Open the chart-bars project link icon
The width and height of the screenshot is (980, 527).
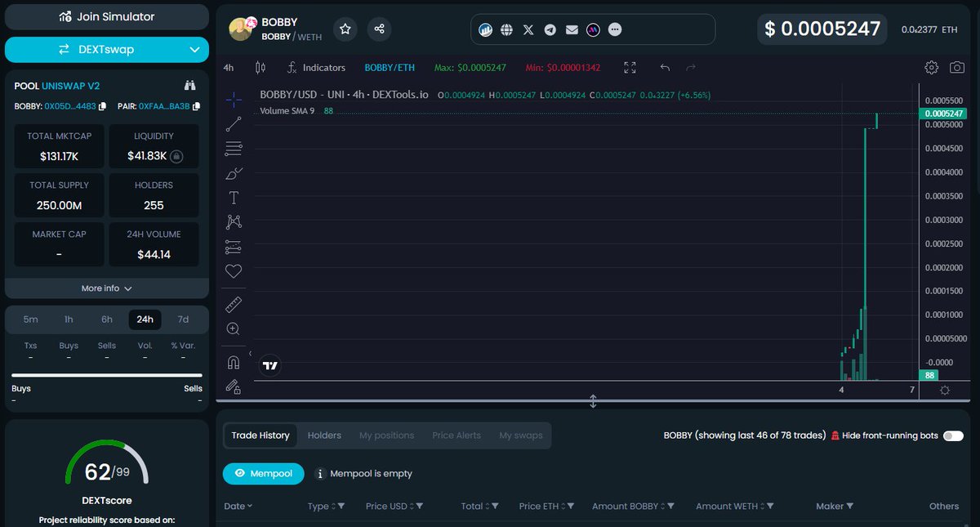(x=485, y=29)
